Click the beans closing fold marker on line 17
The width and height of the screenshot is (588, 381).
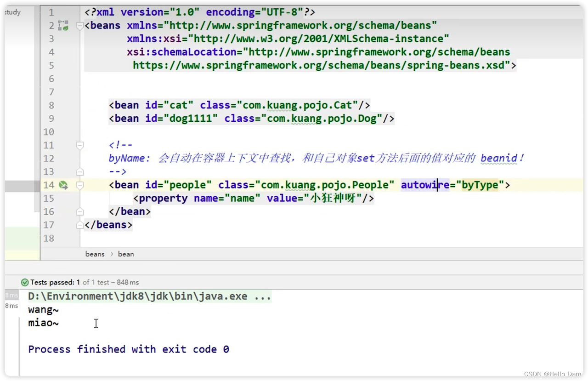[x=79, y=225]
